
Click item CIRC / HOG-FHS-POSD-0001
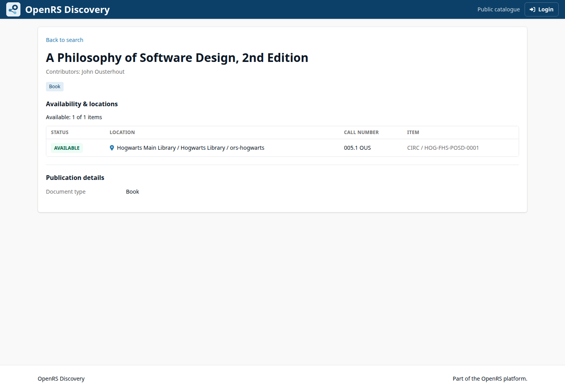[x=443, y=148]
